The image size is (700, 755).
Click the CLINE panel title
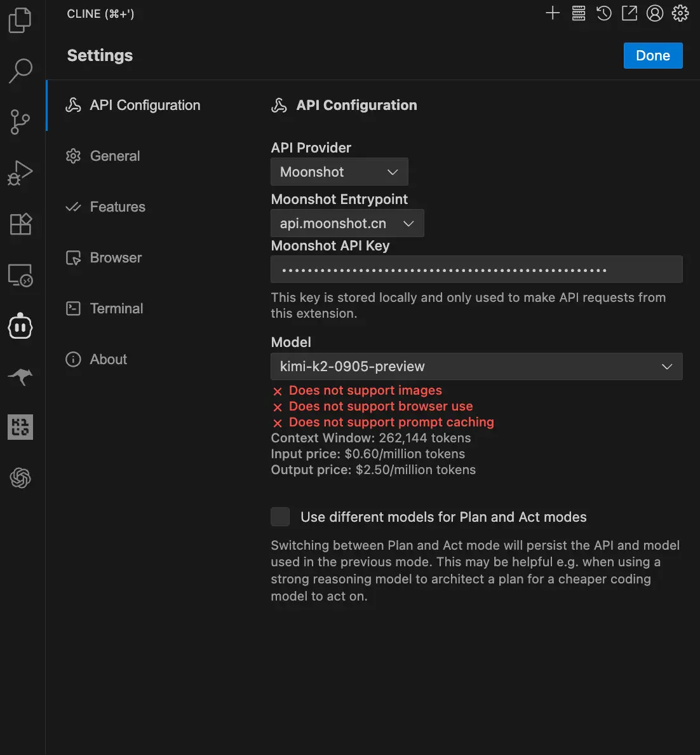tap(100, 14)
